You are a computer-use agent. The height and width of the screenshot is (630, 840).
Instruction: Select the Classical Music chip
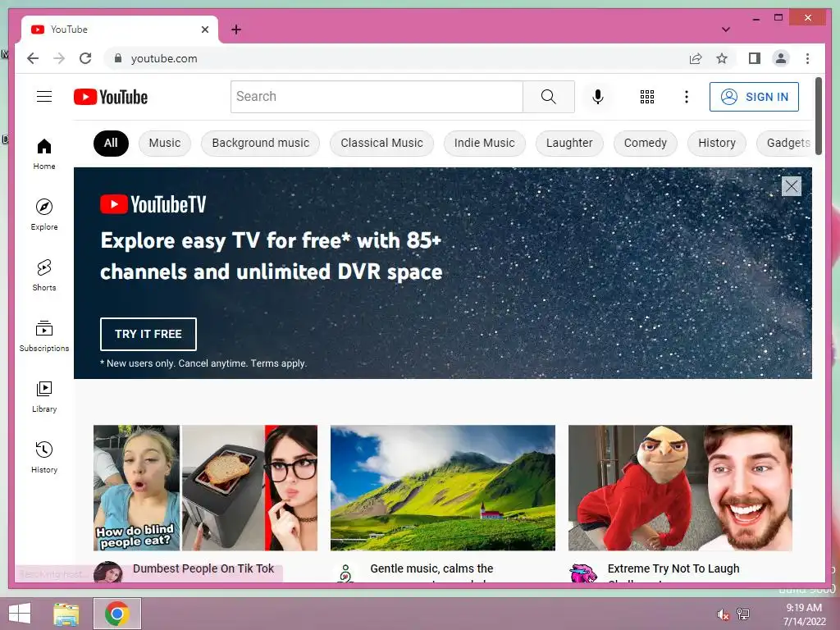pos(381,143)
